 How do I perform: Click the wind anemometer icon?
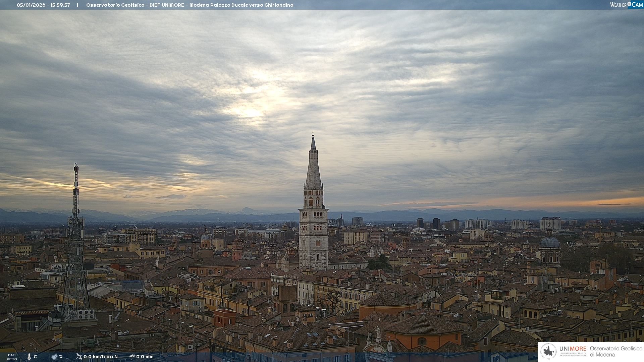coord(79,357)
